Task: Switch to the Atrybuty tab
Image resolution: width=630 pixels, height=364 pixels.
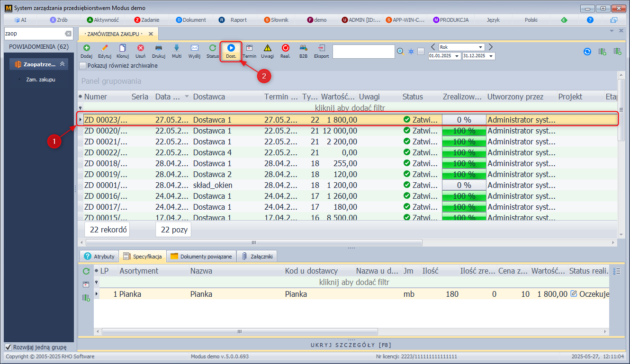Action: tap(99, 256)
